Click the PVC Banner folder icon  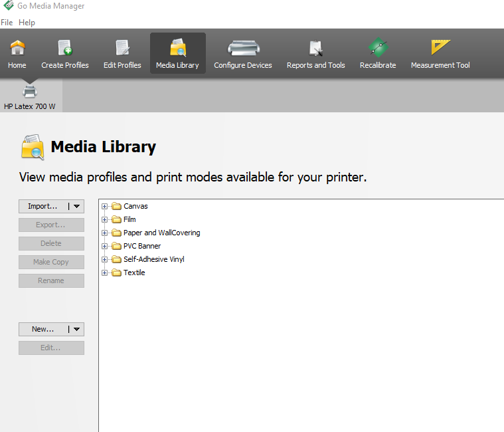pyautogui.click(x=116, y=246)
